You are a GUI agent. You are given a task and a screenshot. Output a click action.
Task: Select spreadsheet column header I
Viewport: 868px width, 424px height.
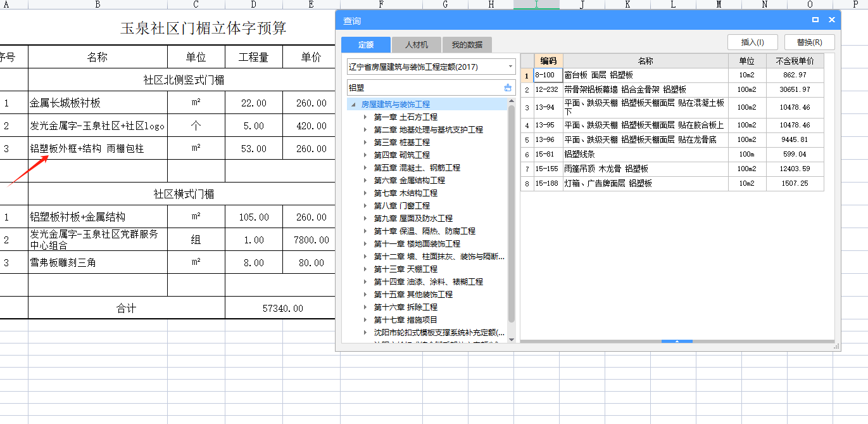(536, 4)
